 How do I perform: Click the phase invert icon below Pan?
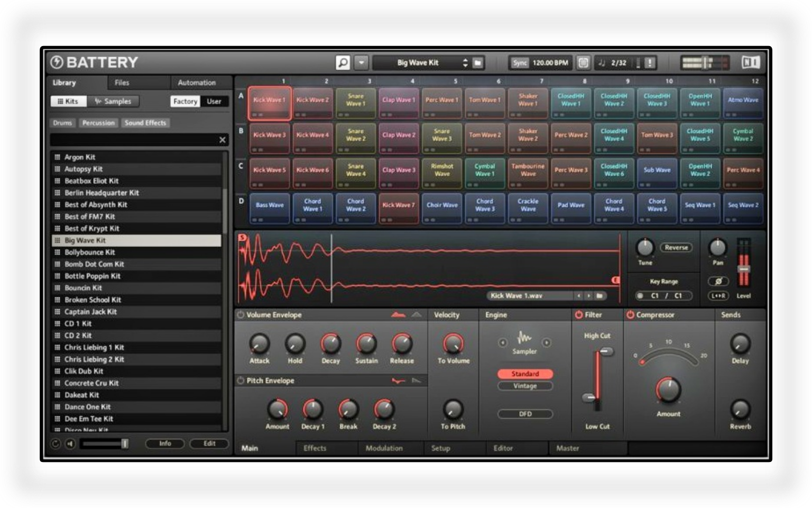[x=717, y=282]
